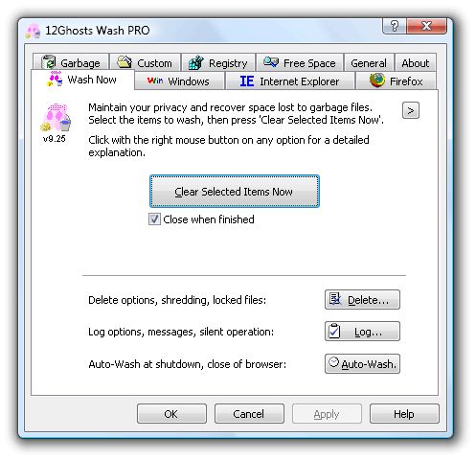Open the Log... options dialog
The image size is (476, 461).
[362, 332]
